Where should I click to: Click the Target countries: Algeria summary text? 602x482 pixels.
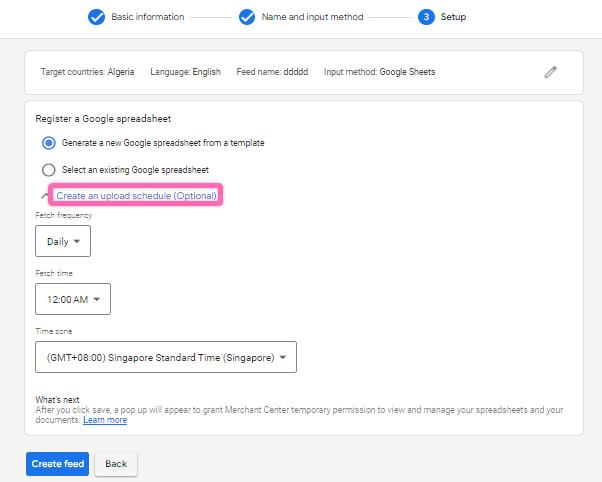click(x=86, y=72)
